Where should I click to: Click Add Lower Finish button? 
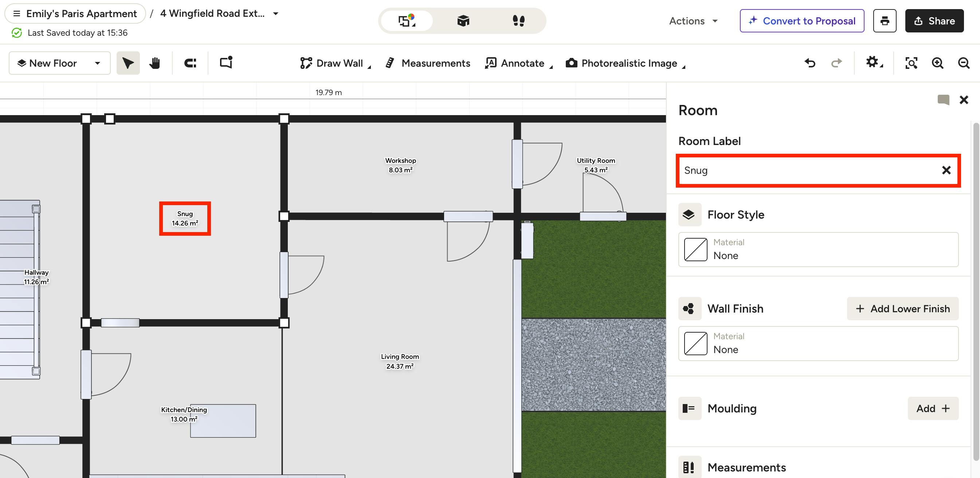(902, 309)
